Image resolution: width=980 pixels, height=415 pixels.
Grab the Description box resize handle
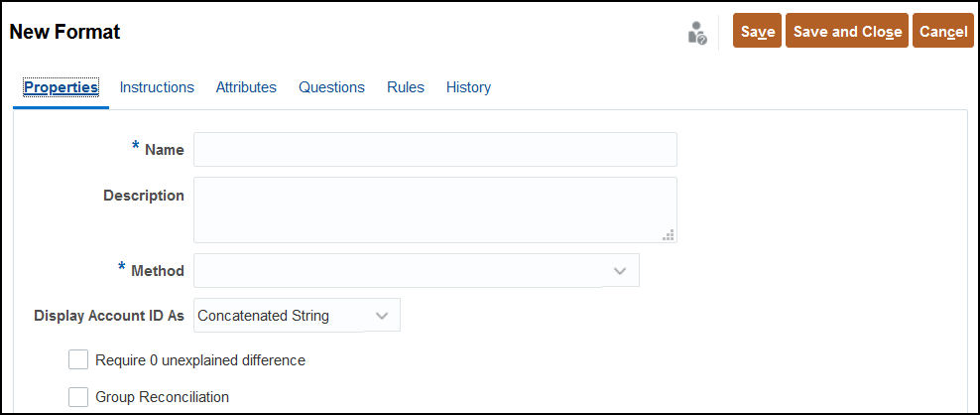point(669,234)
